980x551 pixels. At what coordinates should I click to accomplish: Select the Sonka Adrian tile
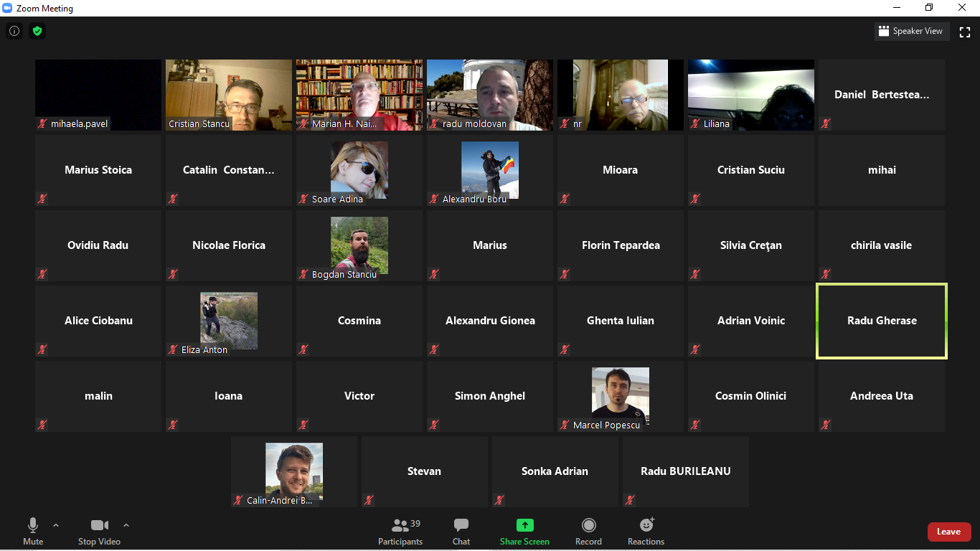555,471
